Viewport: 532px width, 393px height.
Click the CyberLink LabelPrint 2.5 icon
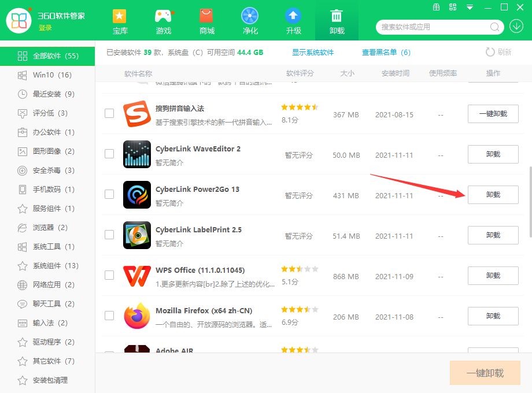point(136,235)
